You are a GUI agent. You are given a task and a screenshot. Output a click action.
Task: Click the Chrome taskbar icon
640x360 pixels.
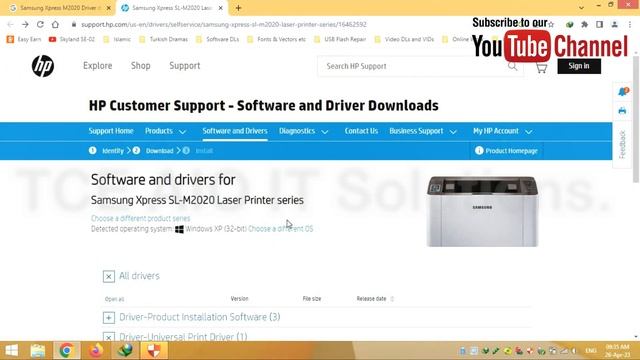(66, 350)
